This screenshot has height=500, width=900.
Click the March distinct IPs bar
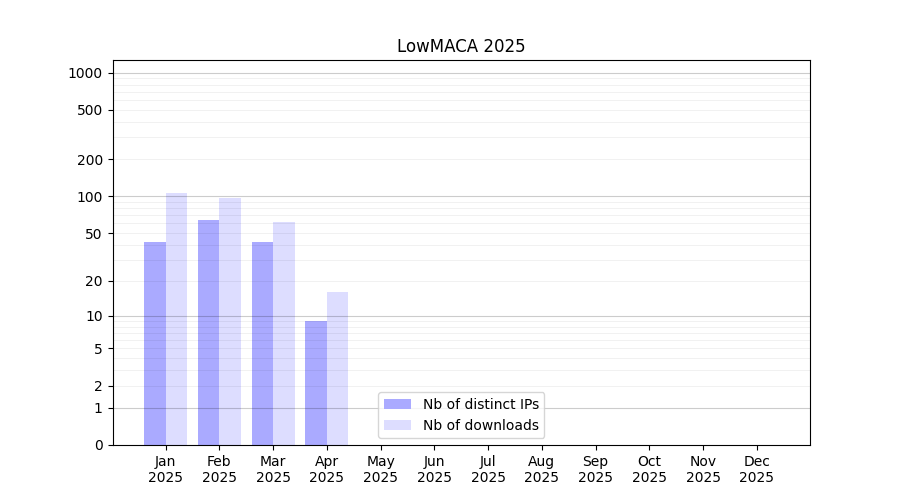coord(262,343)
